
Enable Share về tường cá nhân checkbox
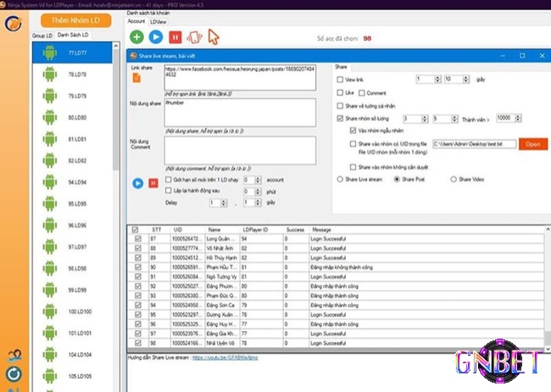pos(340,106)
